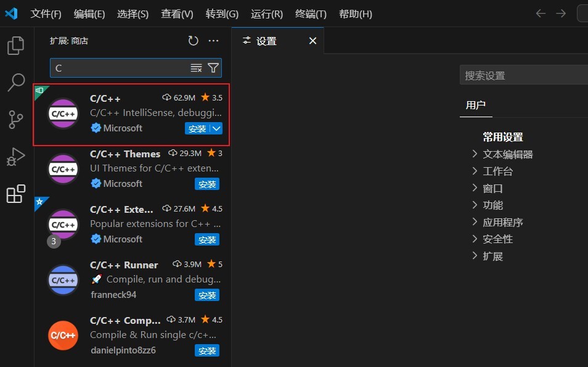Click the franneck94 publisher name

coord(113,295)
